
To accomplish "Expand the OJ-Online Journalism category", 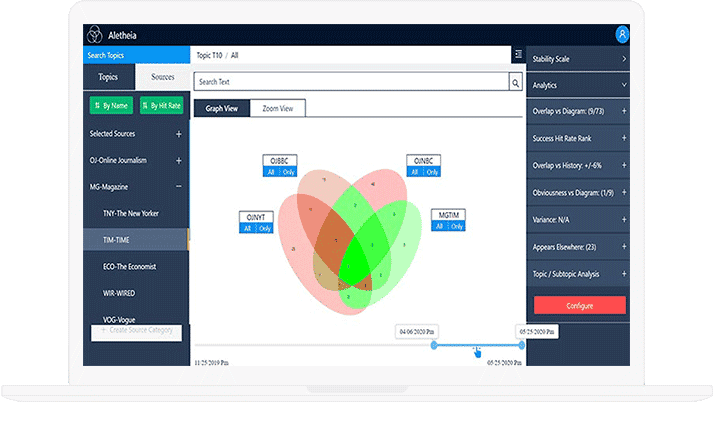I will pyautogui.click(x=179, y=160).
